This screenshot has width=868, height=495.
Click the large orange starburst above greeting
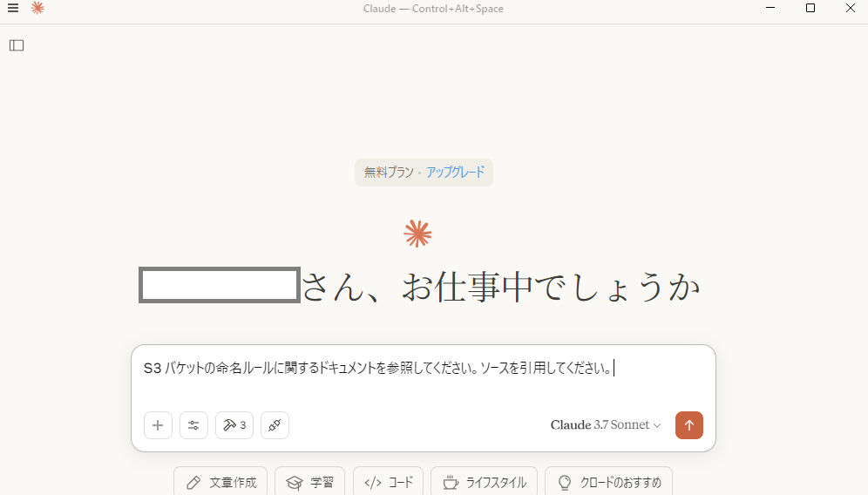[417, 234]
